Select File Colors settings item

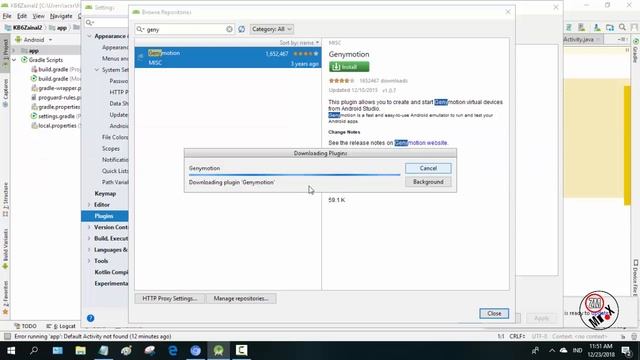click(115, 137)
